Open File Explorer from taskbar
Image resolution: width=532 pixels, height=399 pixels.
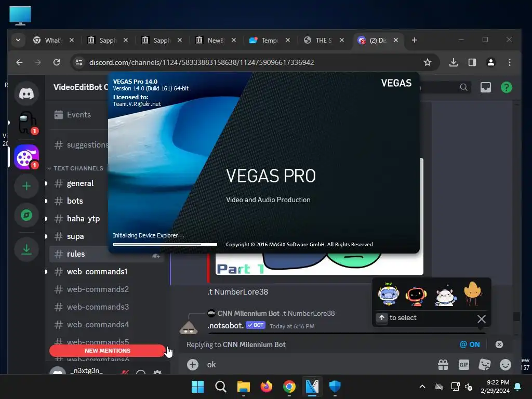click(243, 387)
